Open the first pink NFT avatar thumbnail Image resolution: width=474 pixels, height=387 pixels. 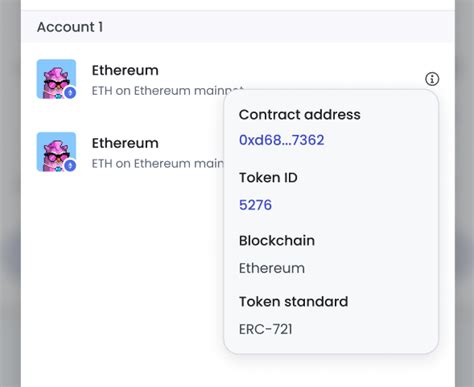pos(56,79)
